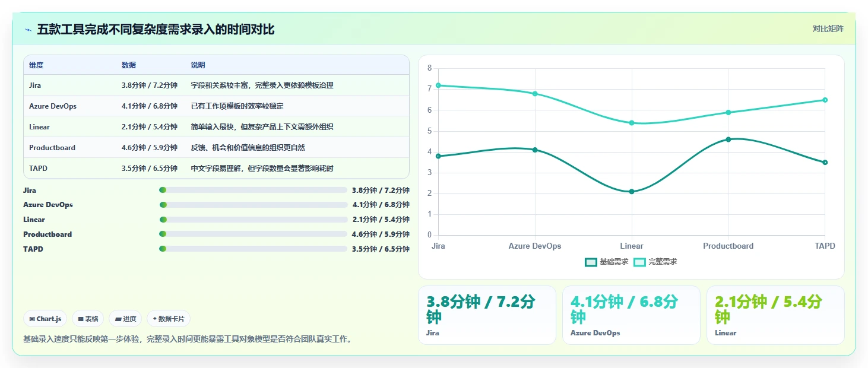This screenshot has height=368, width=868.
Task: Click the Productboard progress bar
Action: 253,234
